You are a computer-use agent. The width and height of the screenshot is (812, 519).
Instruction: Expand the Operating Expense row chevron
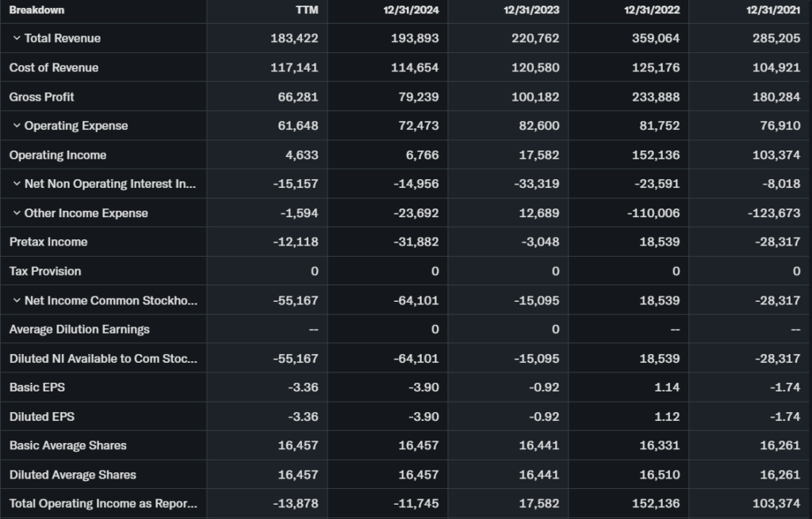[17, 126]
